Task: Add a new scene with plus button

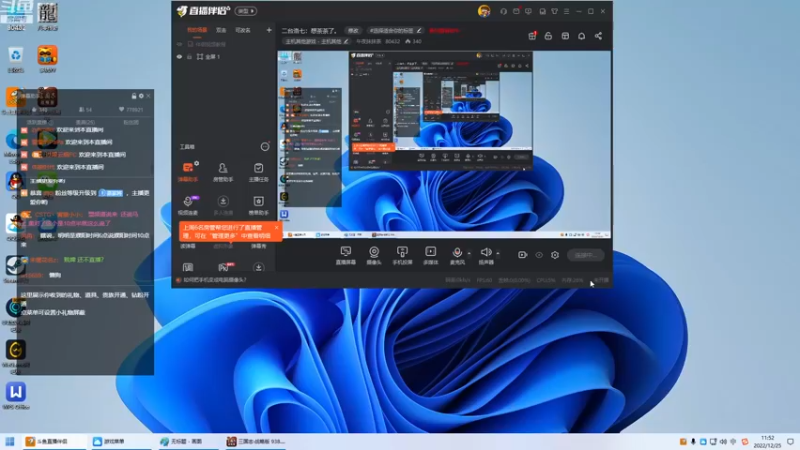Action: pos(269,30)
